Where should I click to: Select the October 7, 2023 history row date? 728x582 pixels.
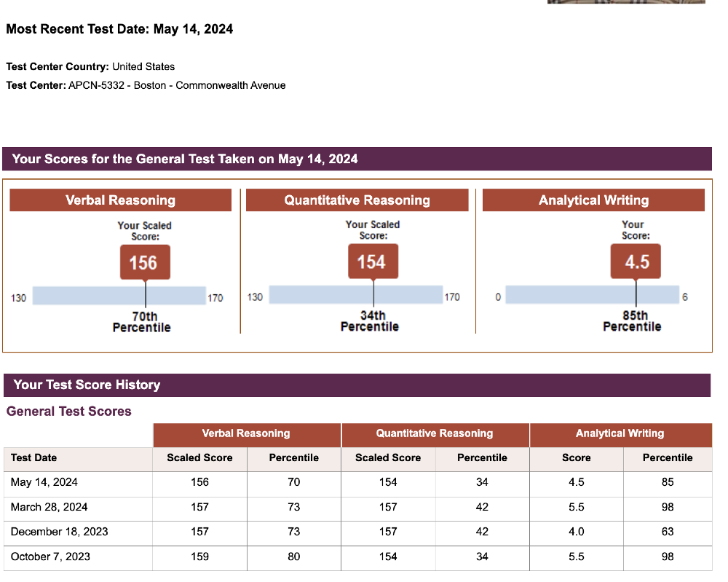51,557
